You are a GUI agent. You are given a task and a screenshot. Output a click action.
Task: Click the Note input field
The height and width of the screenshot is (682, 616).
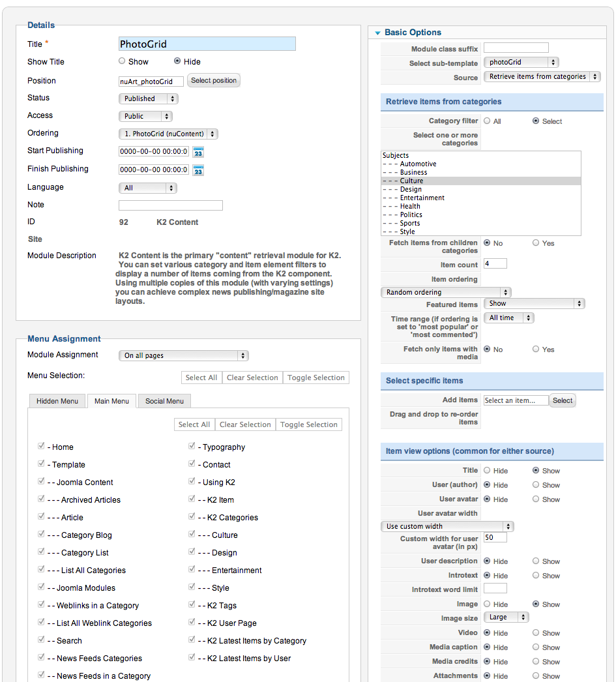click(x=170, y=205)
